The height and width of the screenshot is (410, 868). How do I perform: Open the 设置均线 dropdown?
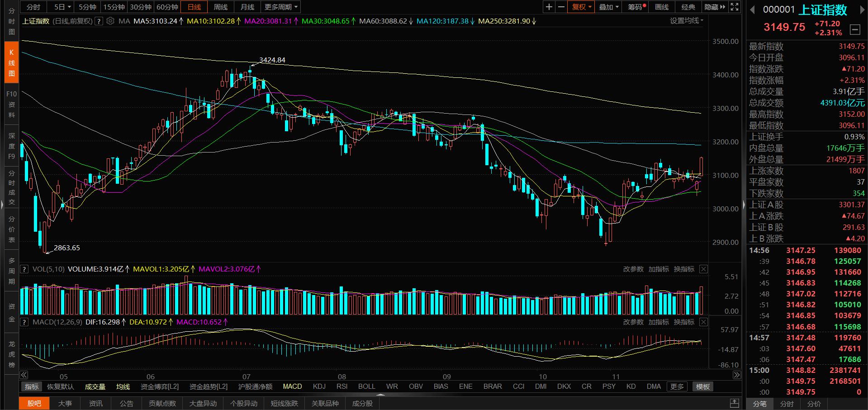pyautogui.click(x=686, y=21)
